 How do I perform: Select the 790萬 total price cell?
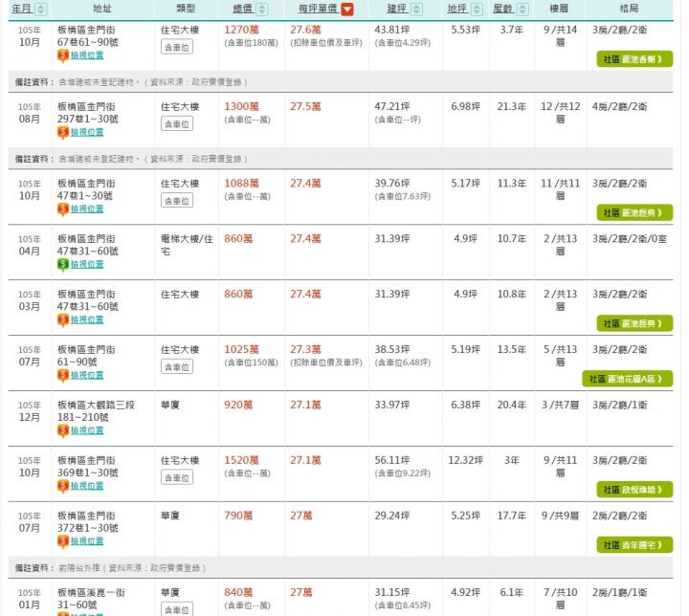(x=238, y=516)
